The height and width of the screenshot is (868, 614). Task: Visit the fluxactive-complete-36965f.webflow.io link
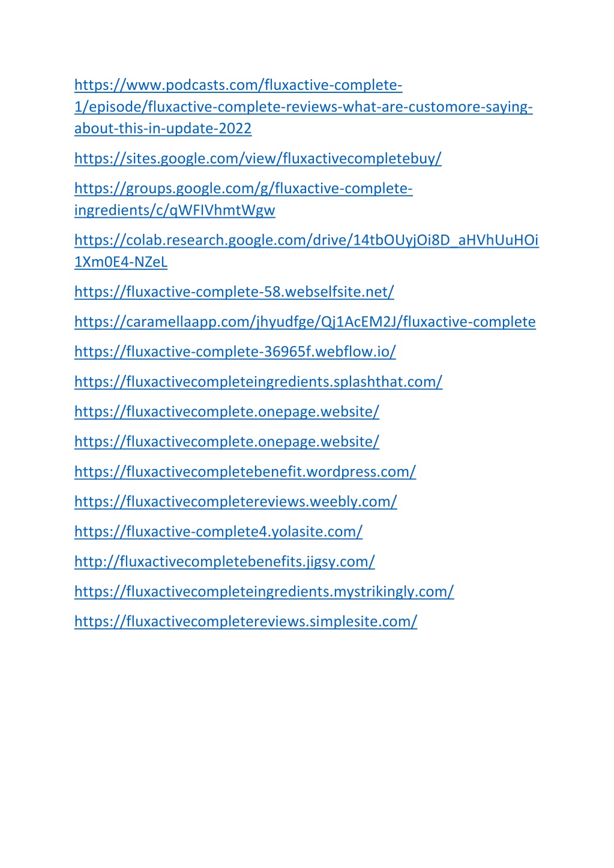235,352
